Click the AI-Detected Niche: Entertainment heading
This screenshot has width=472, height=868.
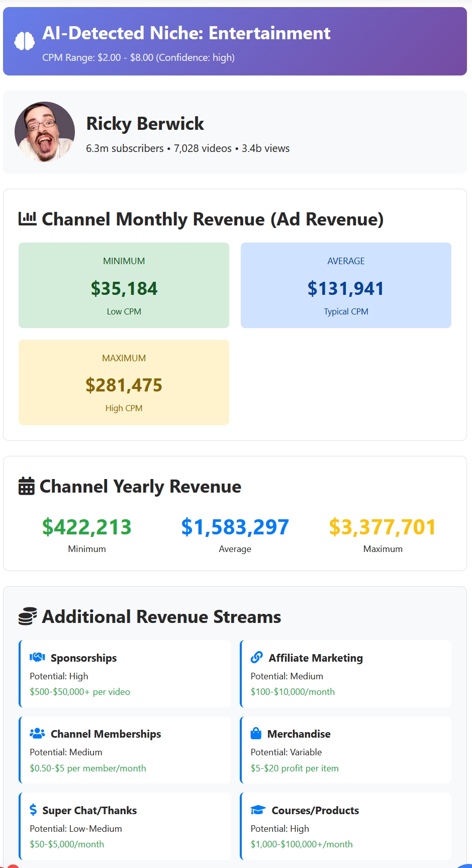186,33
